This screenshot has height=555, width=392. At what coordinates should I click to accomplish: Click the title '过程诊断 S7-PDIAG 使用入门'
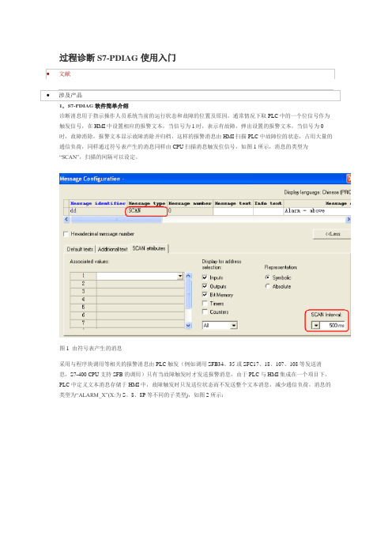118,58
